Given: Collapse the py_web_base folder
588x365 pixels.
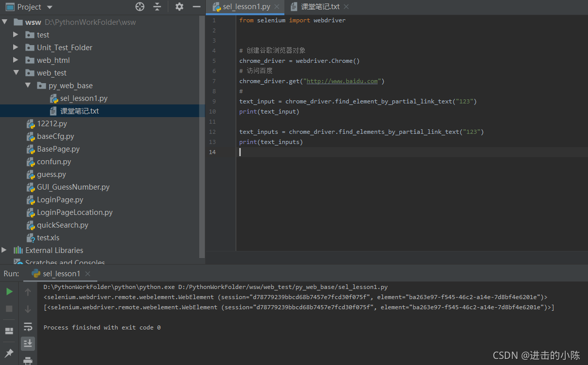Looking at the screenshot, I should point(28,86).
